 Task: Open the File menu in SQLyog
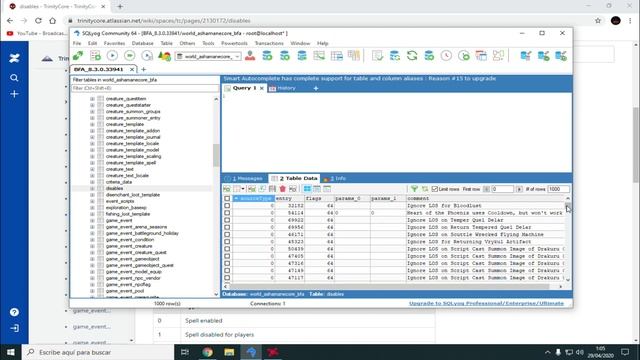tap(77, 43)
